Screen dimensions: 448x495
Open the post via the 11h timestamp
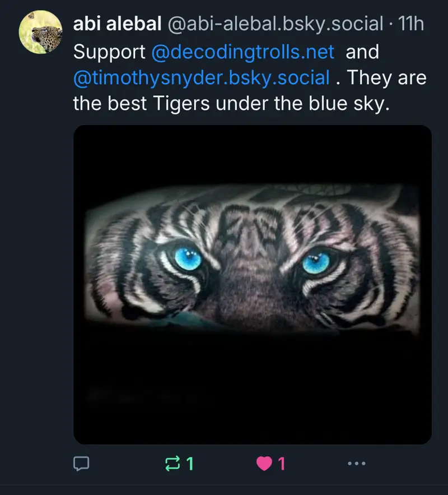point(411,24)
